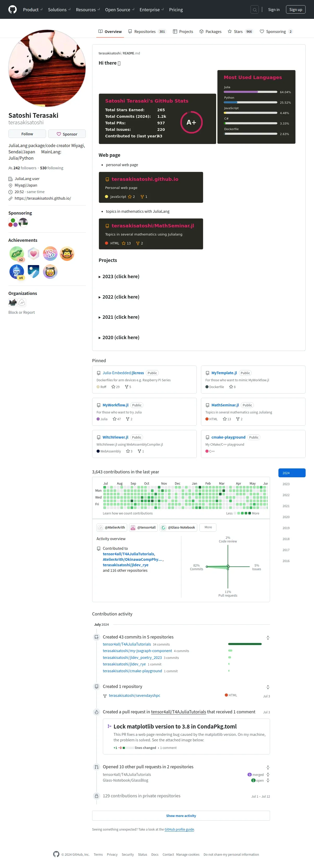Viewport: 314px width, 868px height.
Task: Open the Enterprise dropdown menu
Action: click(152, 10)
